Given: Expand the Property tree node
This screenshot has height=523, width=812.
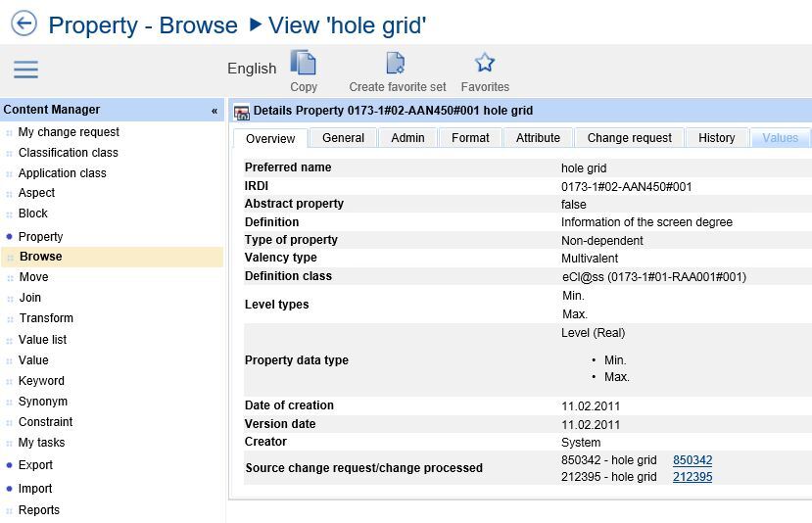Looking at the screenshot, I should coord(10,237).
